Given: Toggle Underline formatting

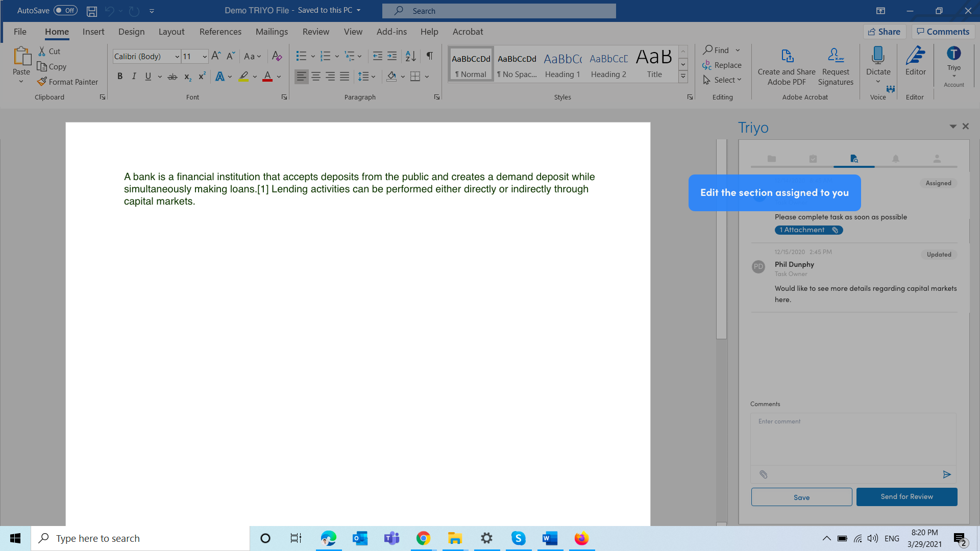Looking at the screenshot, I should (x=148, y=77).
